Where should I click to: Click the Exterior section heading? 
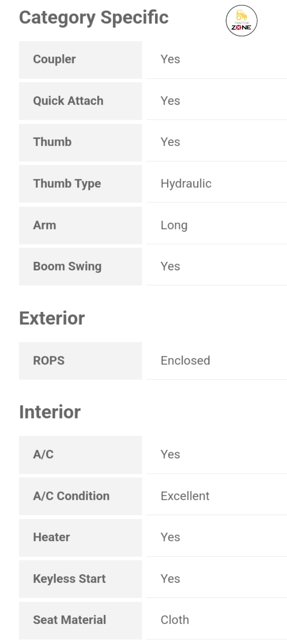point(52,318)
